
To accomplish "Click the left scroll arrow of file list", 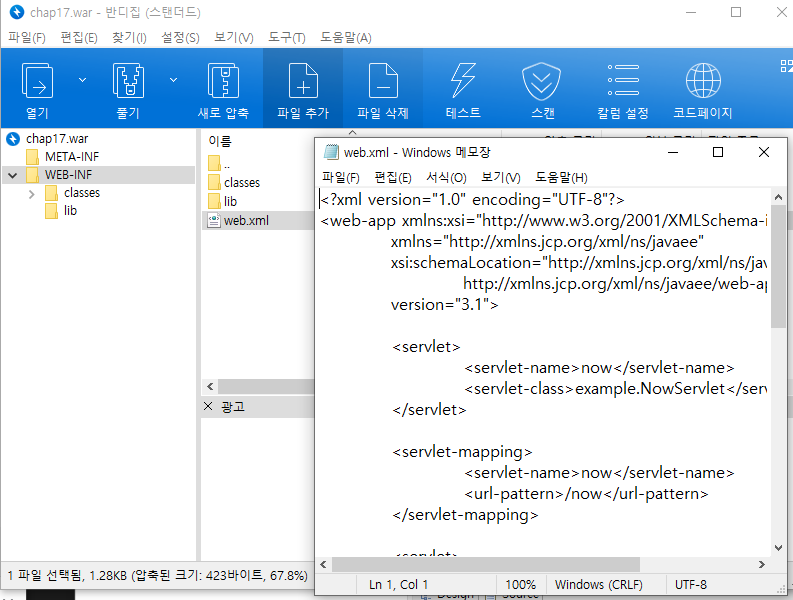I will click(x=210, y=387).
